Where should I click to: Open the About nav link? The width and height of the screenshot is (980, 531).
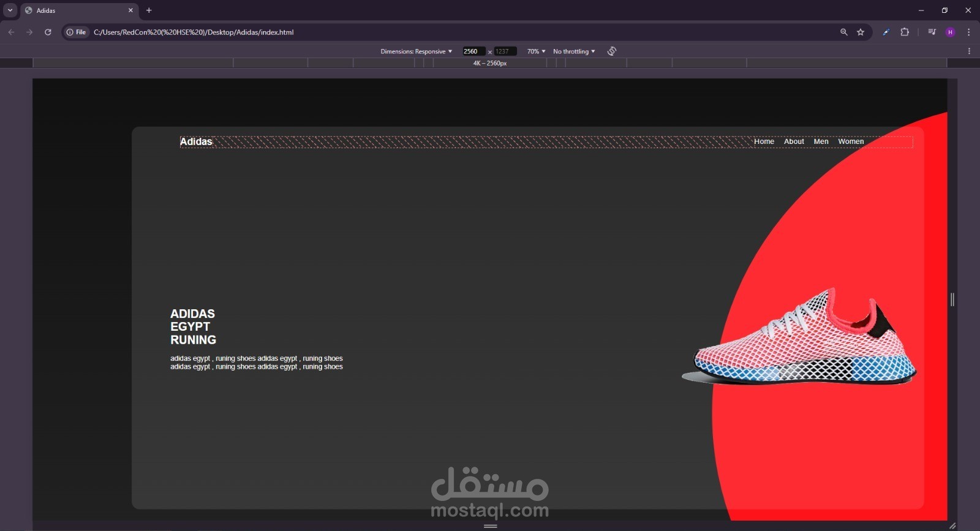click(794, 141)
